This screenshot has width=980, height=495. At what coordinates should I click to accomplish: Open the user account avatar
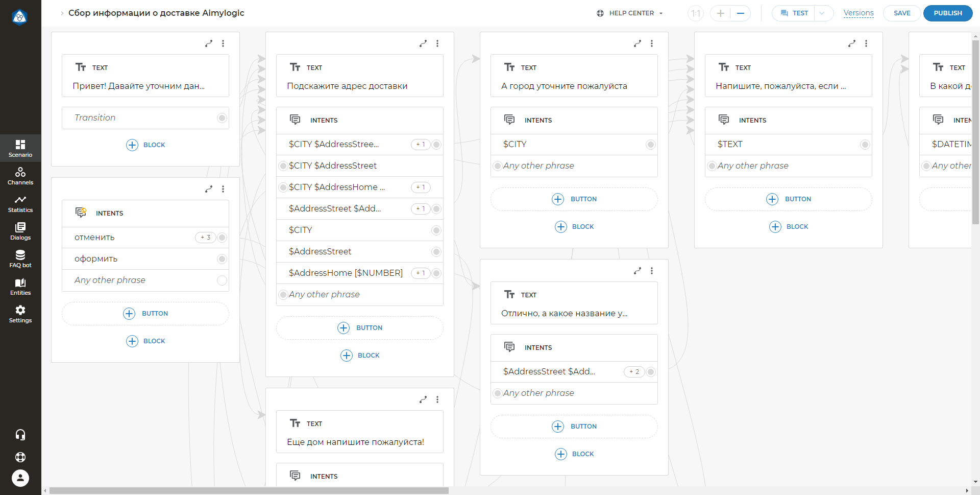point(20,478)
